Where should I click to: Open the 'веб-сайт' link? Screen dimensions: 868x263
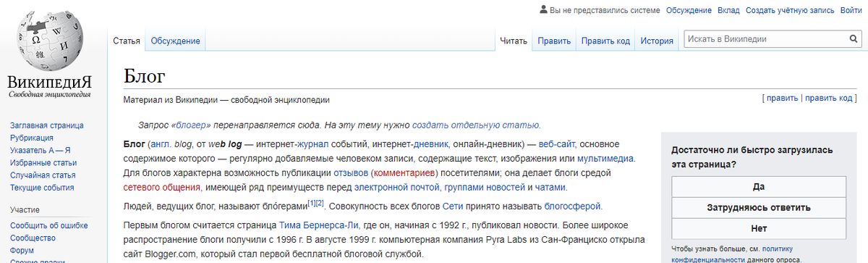pyautogui.click(x=557, y=143)
